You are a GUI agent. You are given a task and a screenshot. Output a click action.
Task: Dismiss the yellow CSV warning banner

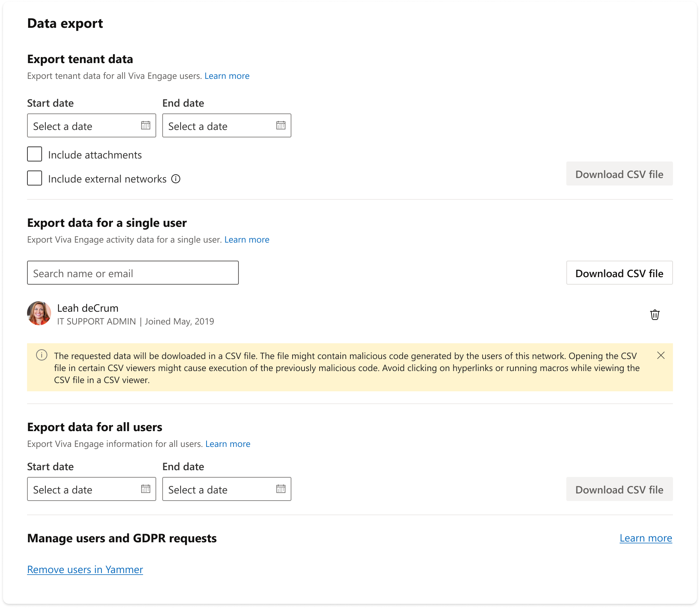coord(661,355)
